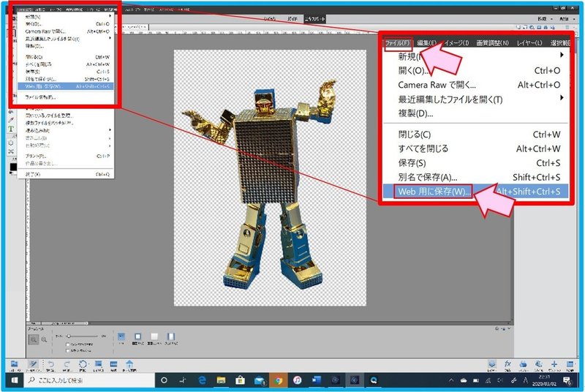Launch the Organizer from the bottom bar
This screenshot has height=392, width=585.
pos(113,366)
